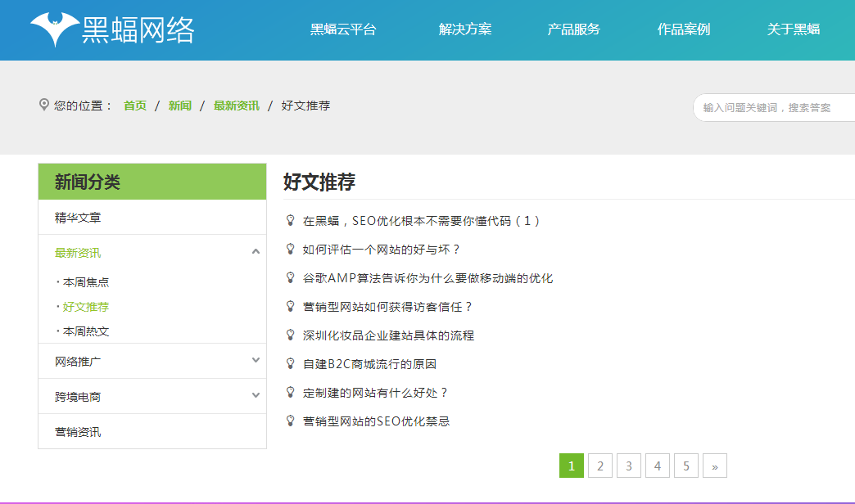
Task: Collapse the 最新资讯 category list
Action: tap(254, 253)
